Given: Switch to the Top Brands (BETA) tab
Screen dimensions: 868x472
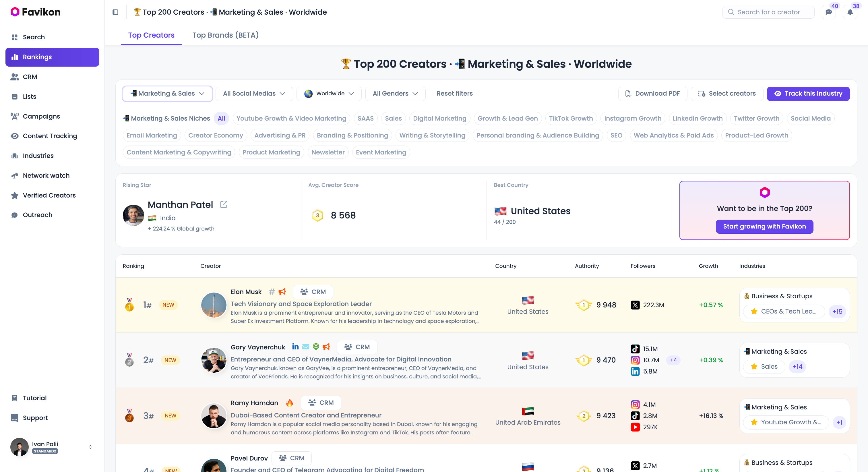Looking at the screenshot, I should pos(225,35).
